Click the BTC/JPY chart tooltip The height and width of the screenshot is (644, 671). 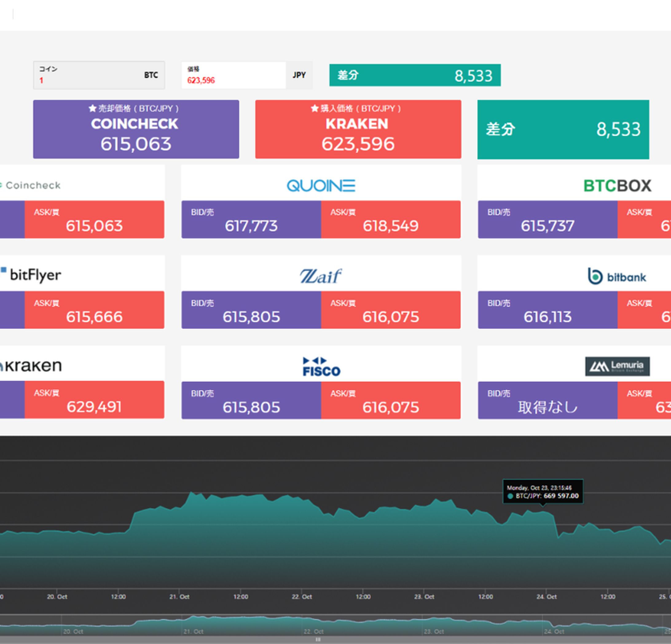coord(543,491)
